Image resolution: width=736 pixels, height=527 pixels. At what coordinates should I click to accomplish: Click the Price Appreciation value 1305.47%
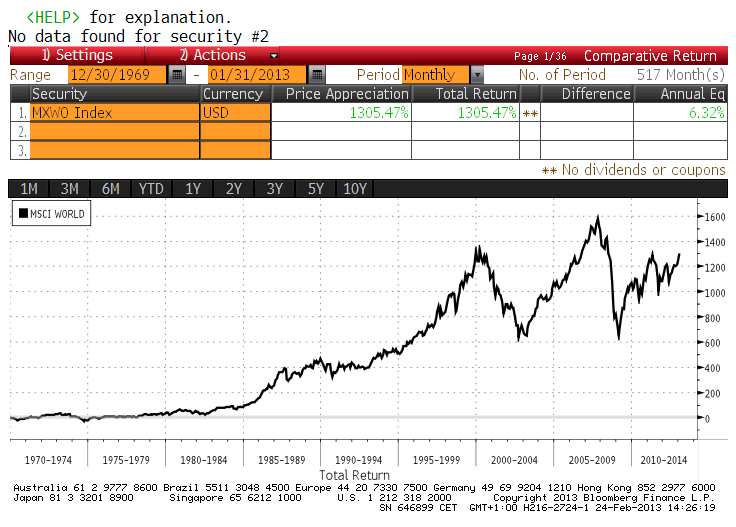379,113
